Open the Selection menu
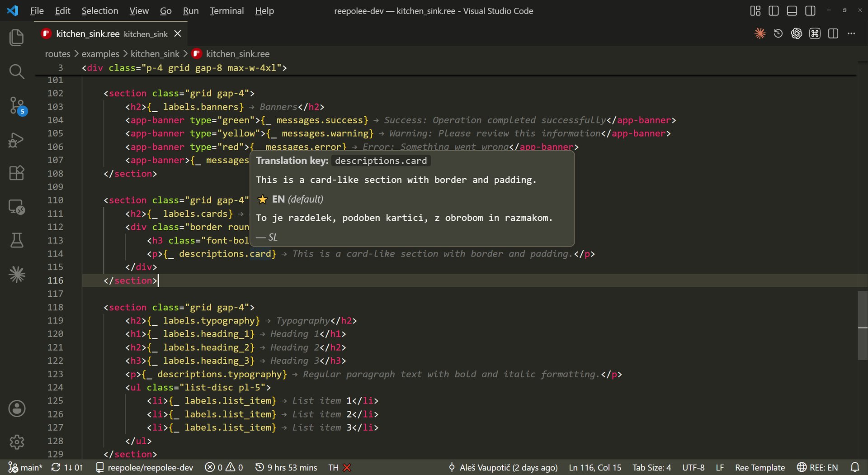This screenshot has height=475, width=868. [x=99, y=11]
